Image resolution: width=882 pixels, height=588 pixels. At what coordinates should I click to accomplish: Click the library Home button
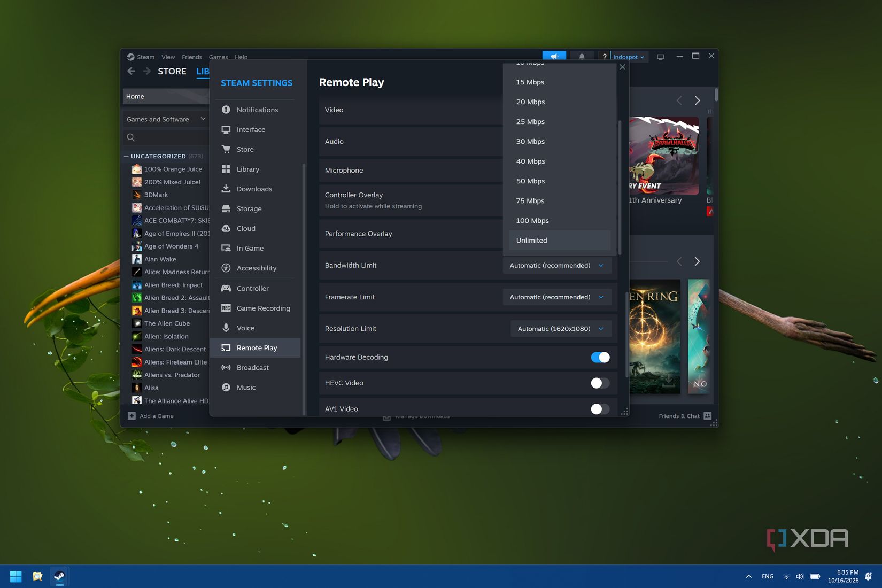166,96
